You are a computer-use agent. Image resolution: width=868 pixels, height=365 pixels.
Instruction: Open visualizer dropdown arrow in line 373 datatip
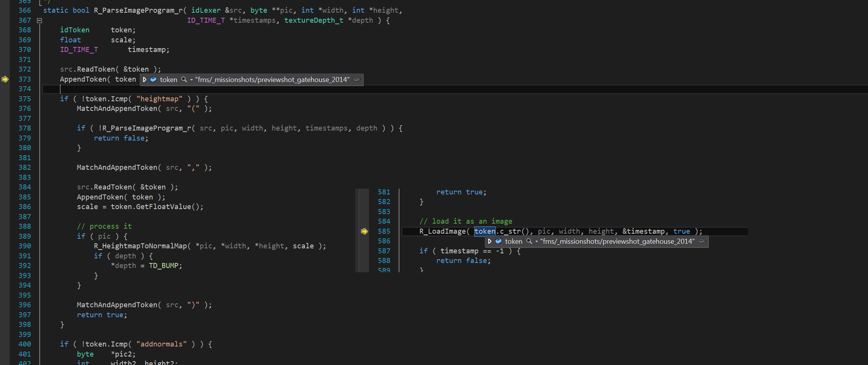click(191, 80)
